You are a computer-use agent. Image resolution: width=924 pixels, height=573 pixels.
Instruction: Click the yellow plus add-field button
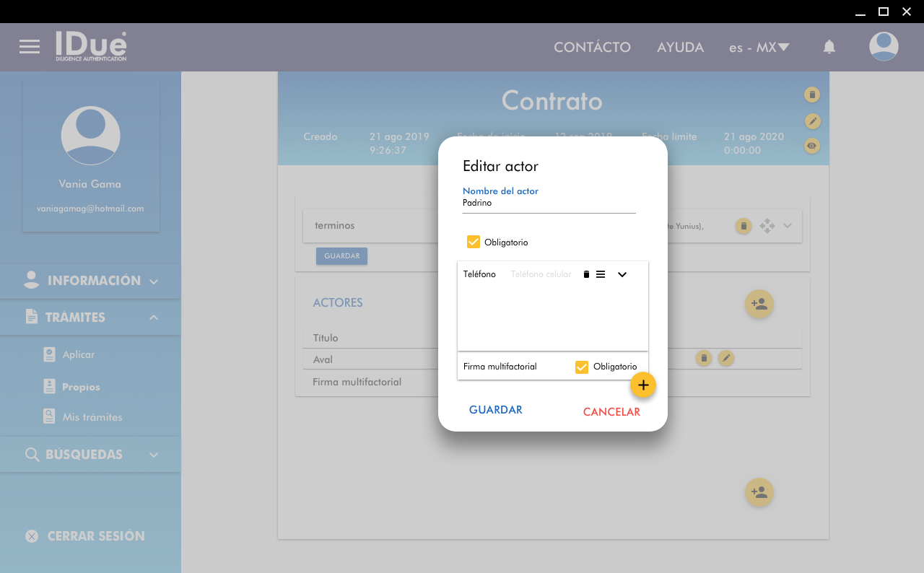[642, 385]
